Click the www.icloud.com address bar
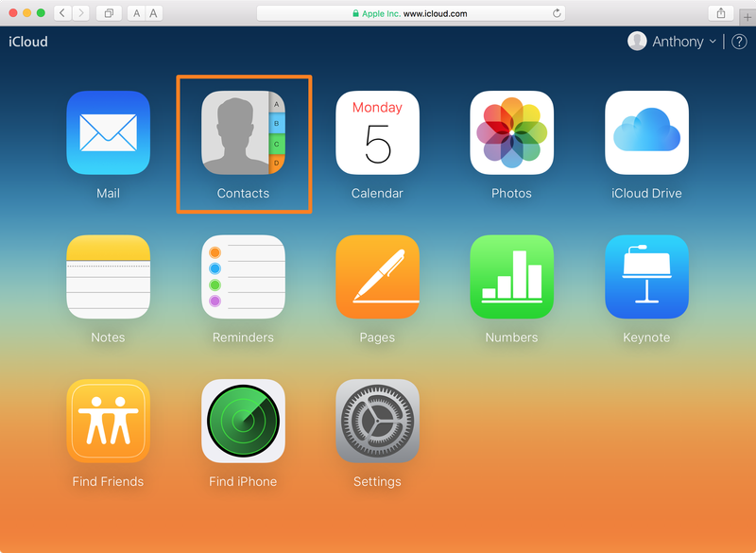756x553 pixels. (411, 13)
